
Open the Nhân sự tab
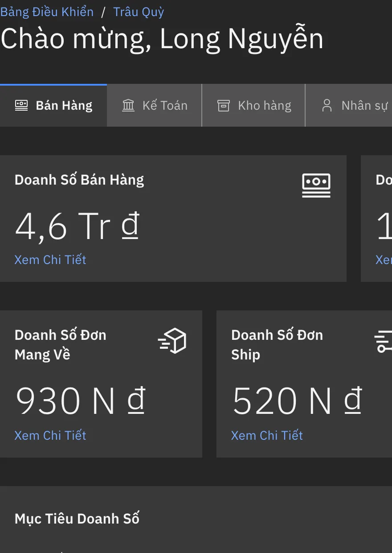click(349, 105)
